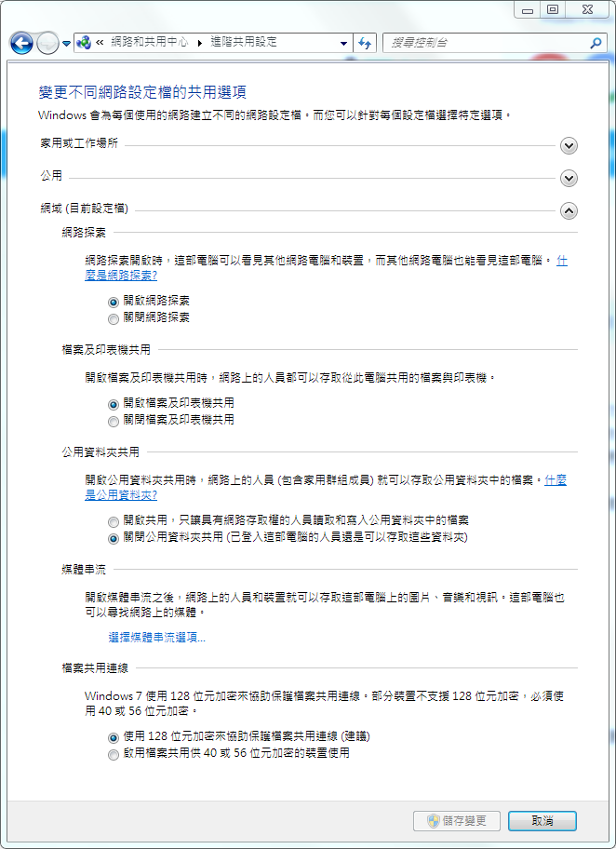This screenshot has height=849, width=616.
Task: Collapse the 網域 (目前設定檔) profile chevron
Action: tap(569, 210)
